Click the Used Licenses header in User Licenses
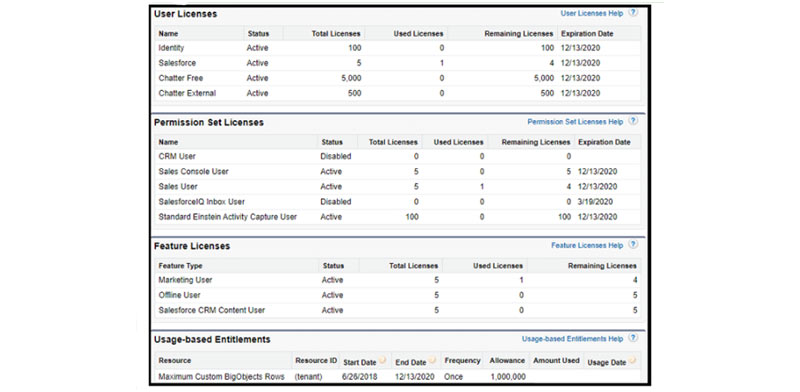Screen dimensions: 800x392 pos(418,34)
